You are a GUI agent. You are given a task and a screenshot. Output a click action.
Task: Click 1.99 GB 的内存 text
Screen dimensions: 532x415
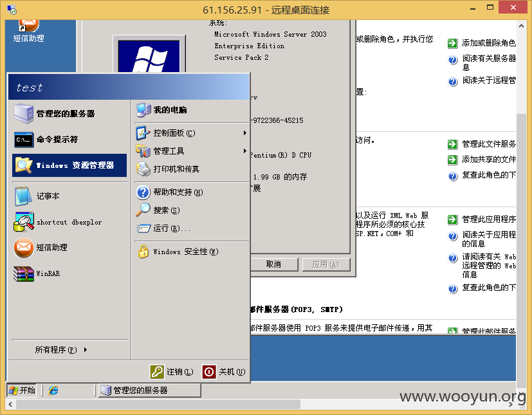coord(280,177)
